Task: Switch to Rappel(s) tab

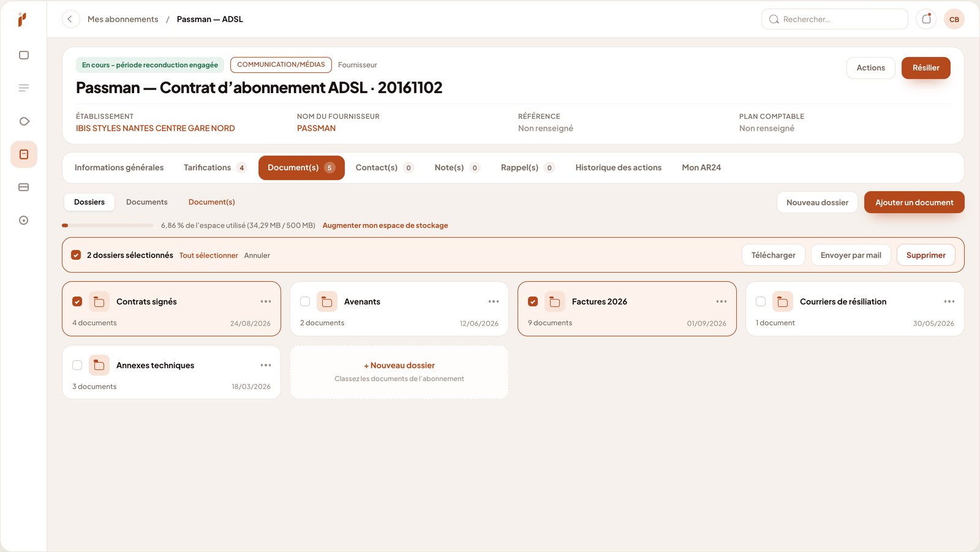Action: point(527,168)
